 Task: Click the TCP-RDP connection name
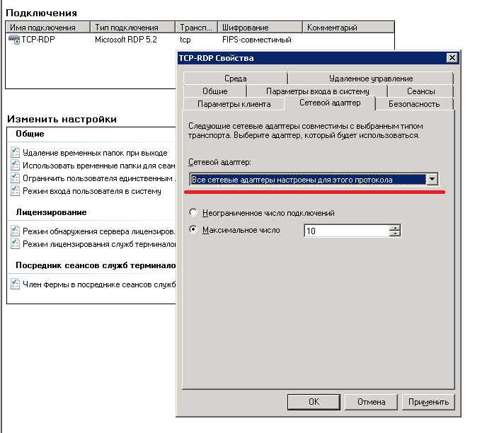click(x=38, y=40)
